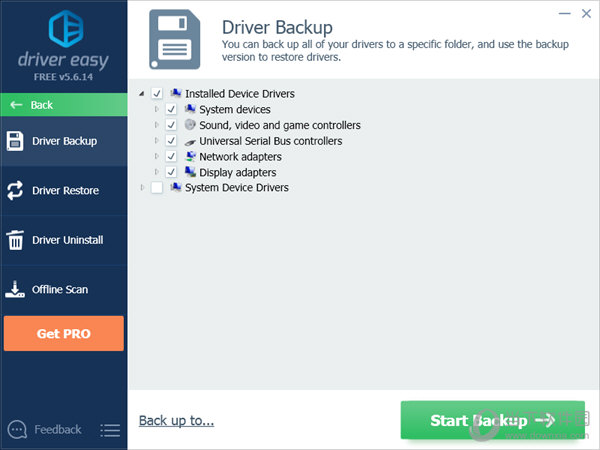The image size is (600, 450).
Task: Click the Driver Easy logo icon
Action: point(66,28)
